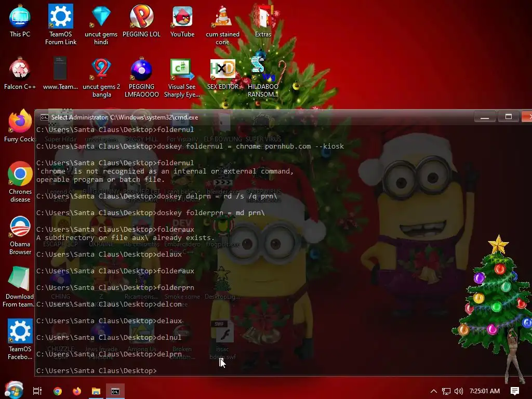Screen dimensions: 532x399
Task: Maximize the cmd.exe window
Action: tap(508, 117)
